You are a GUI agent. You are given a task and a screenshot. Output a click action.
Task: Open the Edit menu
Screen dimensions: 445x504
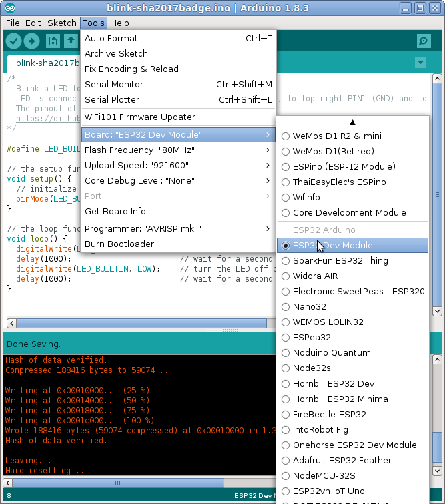[x=33, y=23]
